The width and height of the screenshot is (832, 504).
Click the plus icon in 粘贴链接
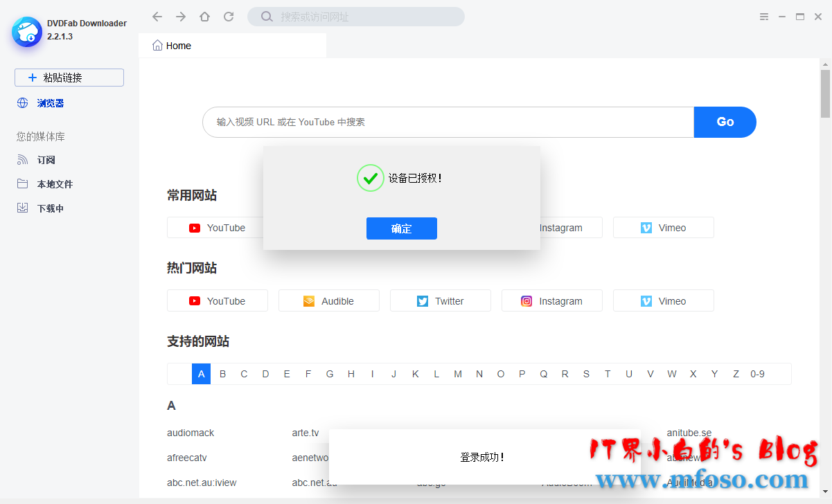(x=33, y=78)
